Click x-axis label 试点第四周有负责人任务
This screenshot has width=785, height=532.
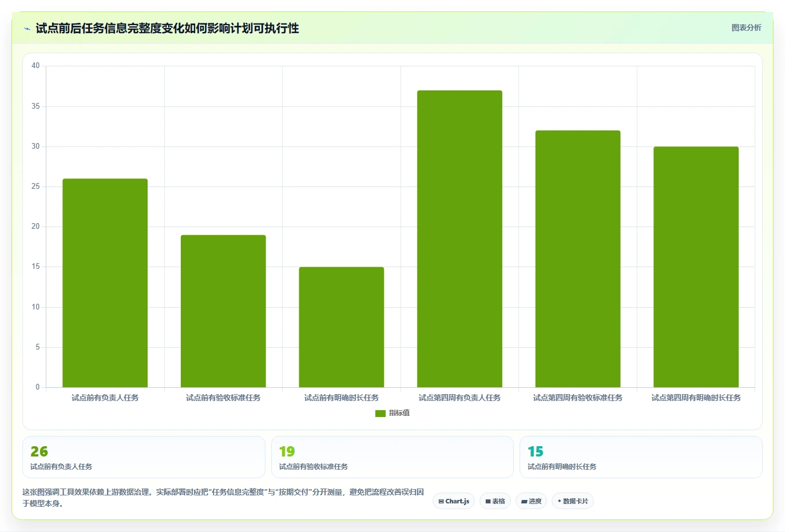pyautogui.click(x=459, y=398)
